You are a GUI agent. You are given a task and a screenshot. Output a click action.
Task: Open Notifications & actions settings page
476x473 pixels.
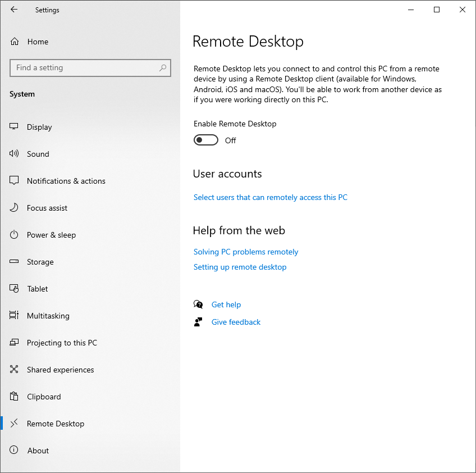tap(66, 181)
